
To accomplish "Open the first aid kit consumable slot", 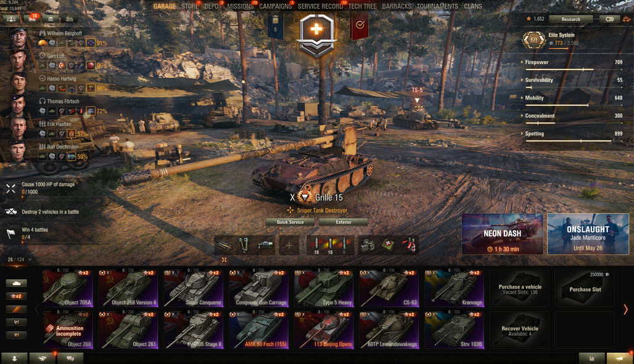I will tap(388, 245).
